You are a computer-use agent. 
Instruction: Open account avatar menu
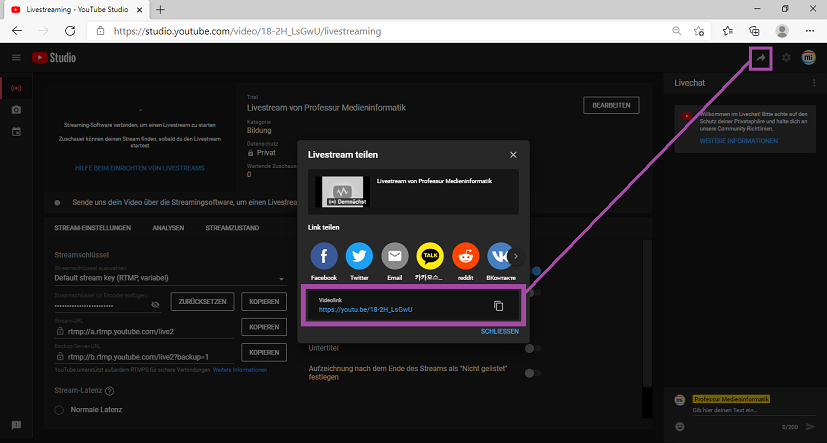809,58
